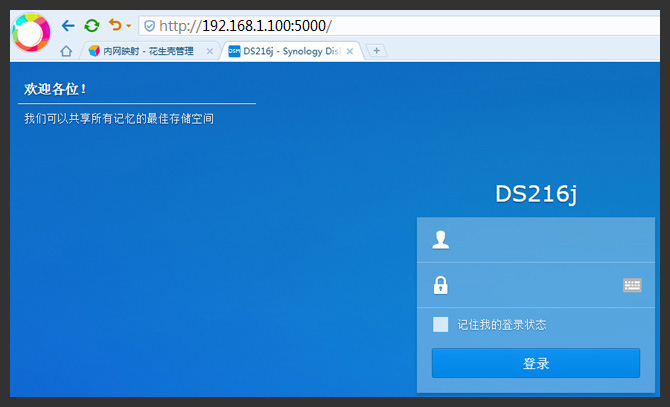Close the DS216j Synology tab
Screen dimensions: 670x407
[350, 51]
